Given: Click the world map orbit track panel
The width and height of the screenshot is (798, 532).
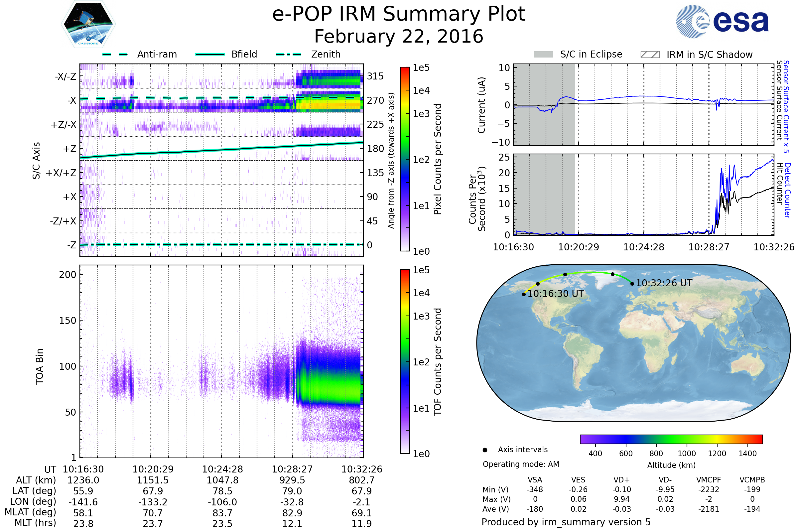Looking at the screenshot, I should [x=633, y=343].
